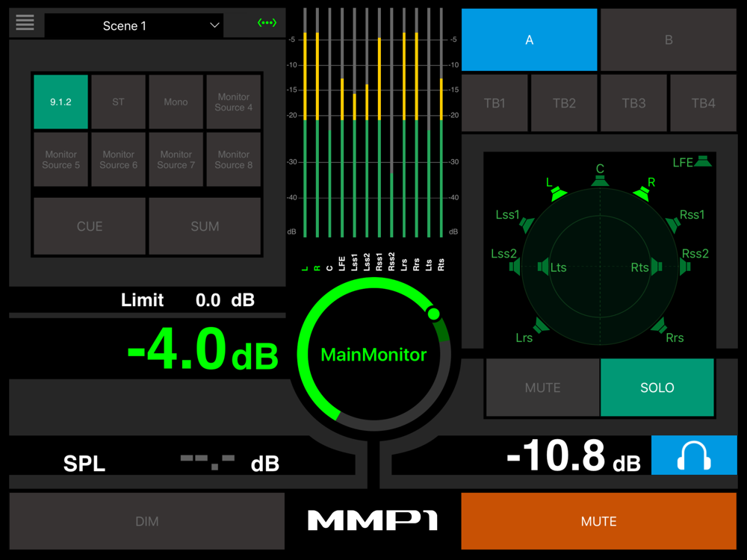The width and height of the screenshot is (747, 560).
Task: Select the Lss2 speaker icon
Action: 515,267
